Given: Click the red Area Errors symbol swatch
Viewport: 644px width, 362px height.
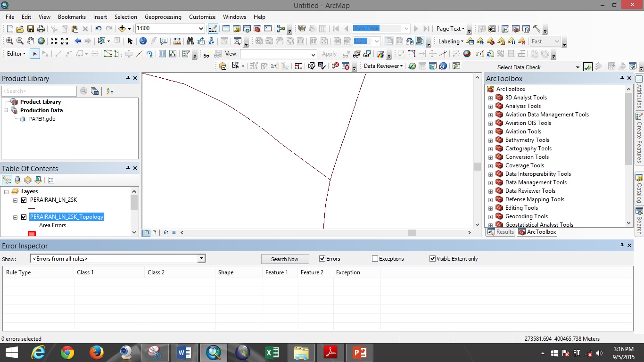Looking at the screenshot, I should (x=32, y=233).
